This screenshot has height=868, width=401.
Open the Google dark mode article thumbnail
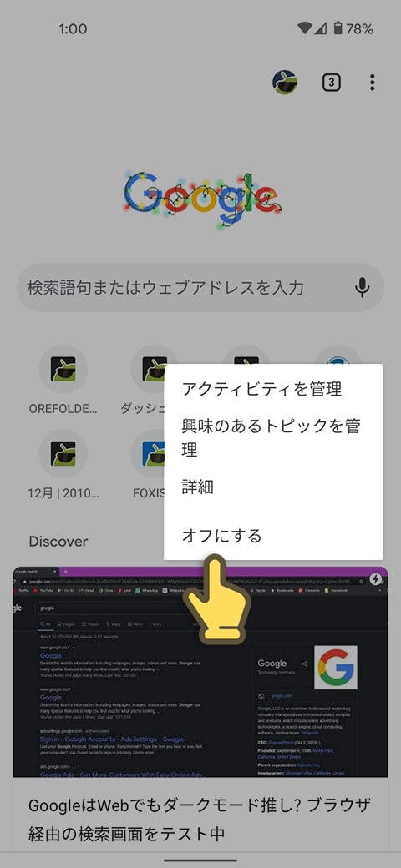click(200, 672)
